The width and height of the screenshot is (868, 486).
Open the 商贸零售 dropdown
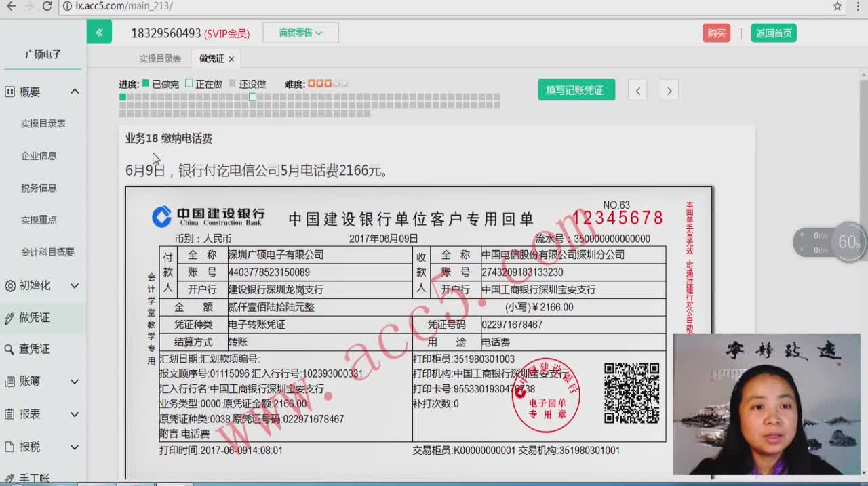(x=300, y=33)
